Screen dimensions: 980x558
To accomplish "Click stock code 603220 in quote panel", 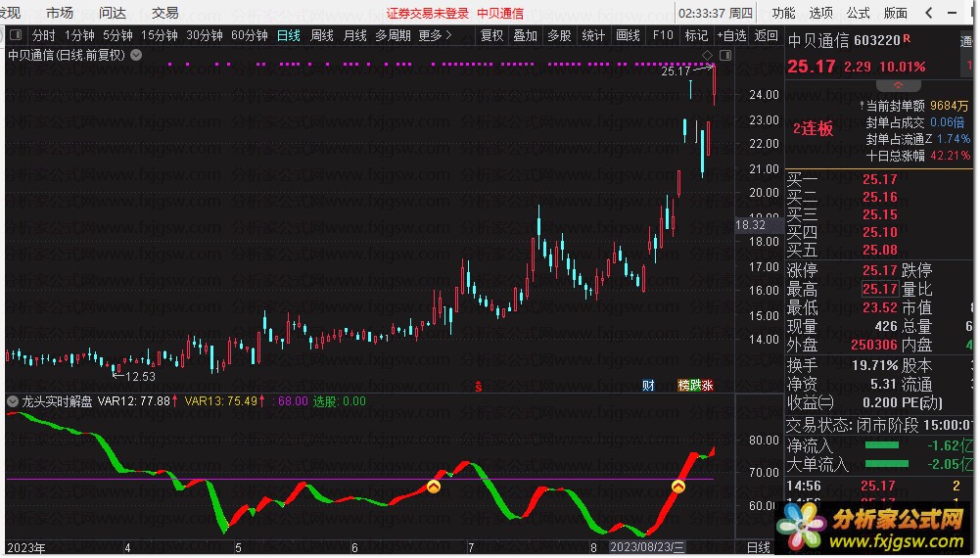I will pyautogui.click(x=877, y=40).
